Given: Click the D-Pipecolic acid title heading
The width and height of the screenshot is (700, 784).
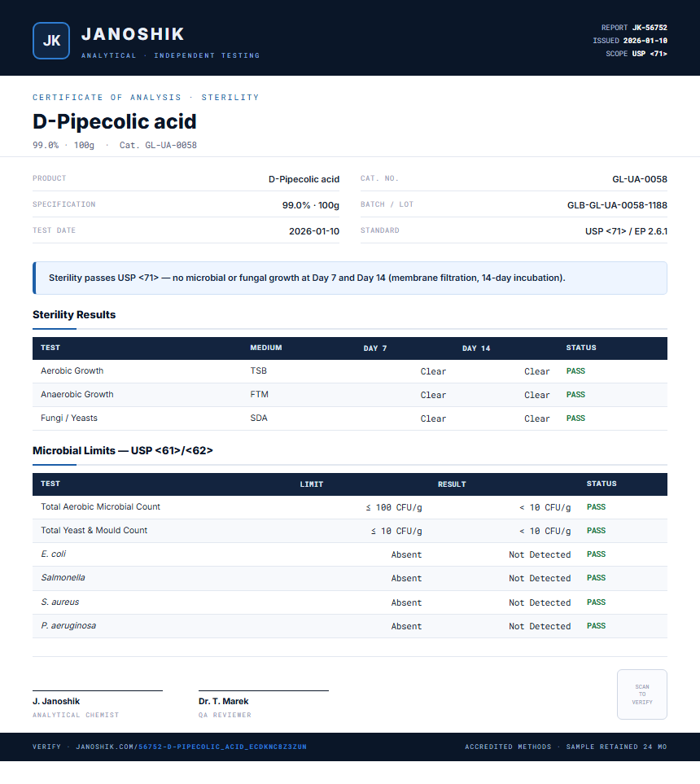Looking at the screenshot, I should pyautogui.click(x=115, y=121).
